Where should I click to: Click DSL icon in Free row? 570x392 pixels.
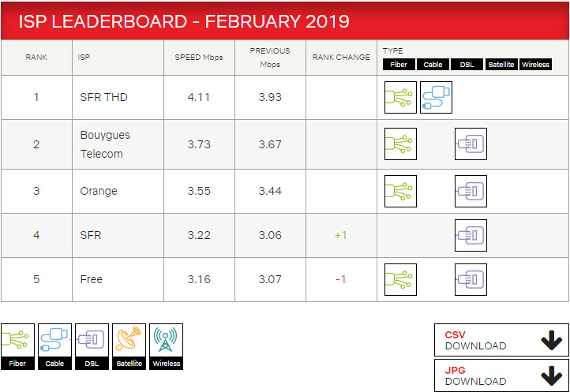[x=471, y=279]
